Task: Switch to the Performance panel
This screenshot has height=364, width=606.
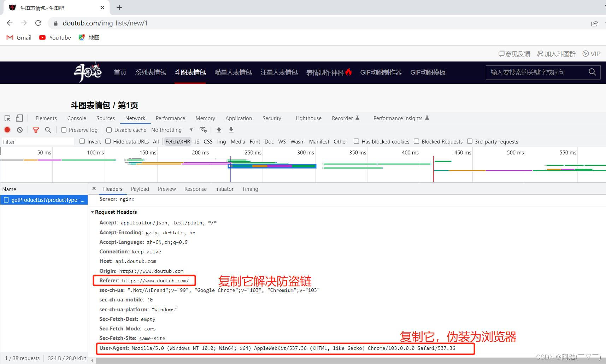Action: [x=170, y=118]
